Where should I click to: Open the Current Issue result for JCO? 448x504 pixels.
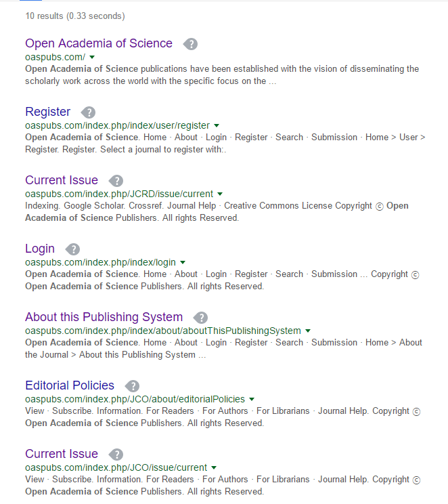[x=62, y=454]
